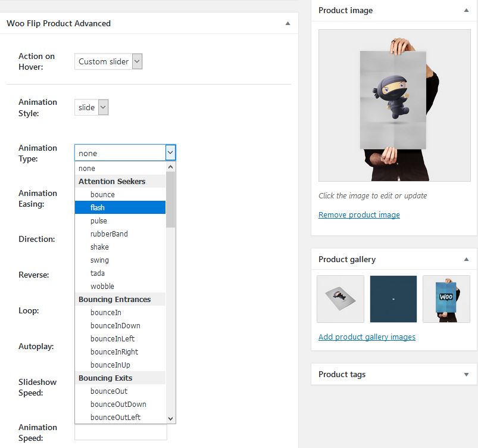Pick the 'rubberBand' animation option
The width and height of the screenshot is (478, 448).
tap(120, 234)
